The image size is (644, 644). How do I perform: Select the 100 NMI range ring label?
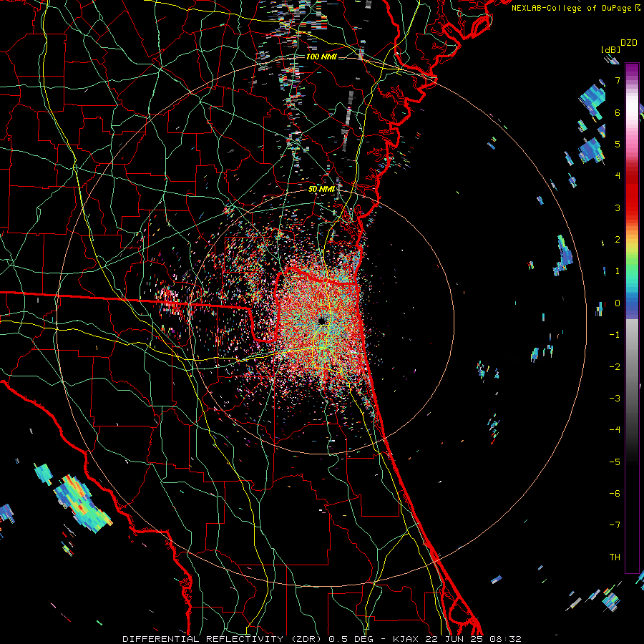321,57
